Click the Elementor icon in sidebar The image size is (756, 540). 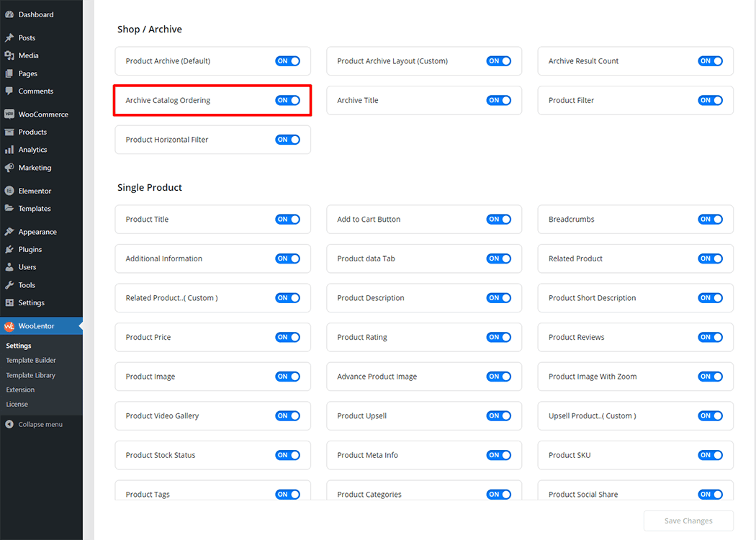tap(9, 191)
